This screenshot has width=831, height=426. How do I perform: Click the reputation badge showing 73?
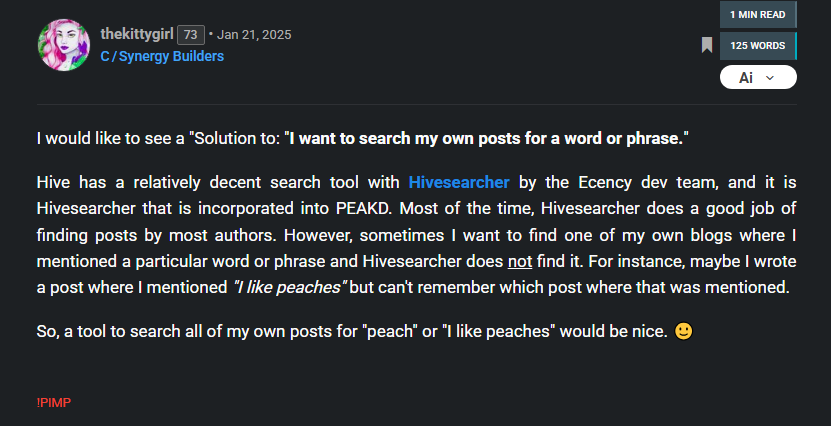point(190,35)
